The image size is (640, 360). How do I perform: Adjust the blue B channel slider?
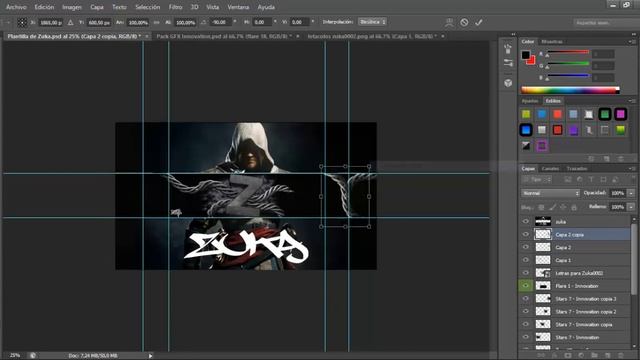568,77
